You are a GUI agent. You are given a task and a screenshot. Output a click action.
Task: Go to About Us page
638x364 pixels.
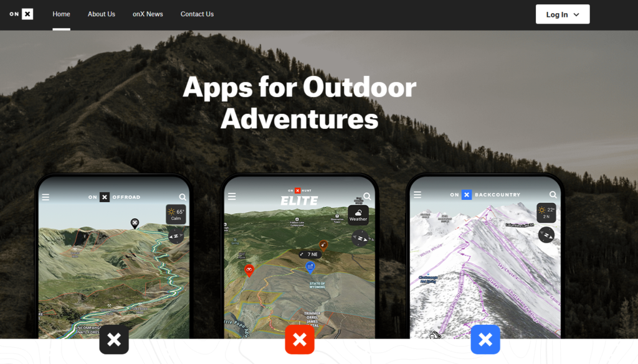click(x=102, y=14)
